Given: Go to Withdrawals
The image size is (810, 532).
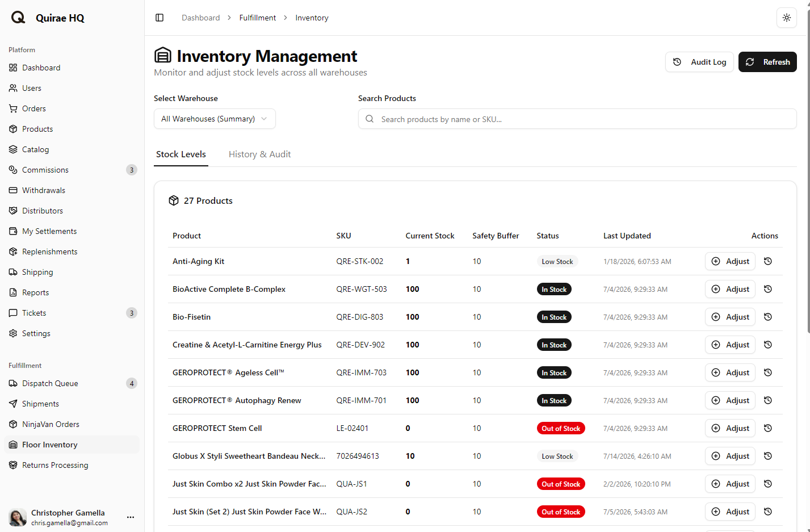Looking at the screenshot, I should coord(72,190).
